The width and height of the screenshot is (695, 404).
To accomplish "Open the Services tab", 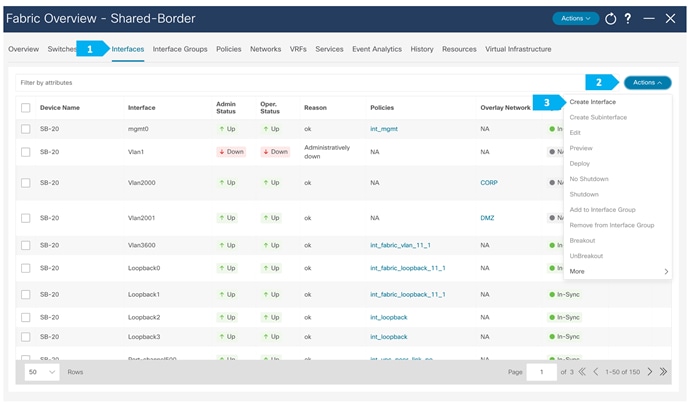I will pyautogui.click(x=329, y=49).
